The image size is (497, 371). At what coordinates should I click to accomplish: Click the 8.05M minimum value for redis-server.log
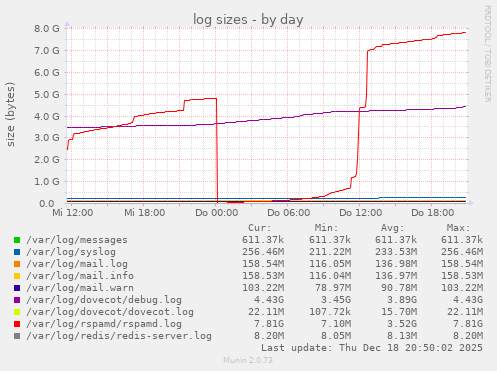(335, 336)
